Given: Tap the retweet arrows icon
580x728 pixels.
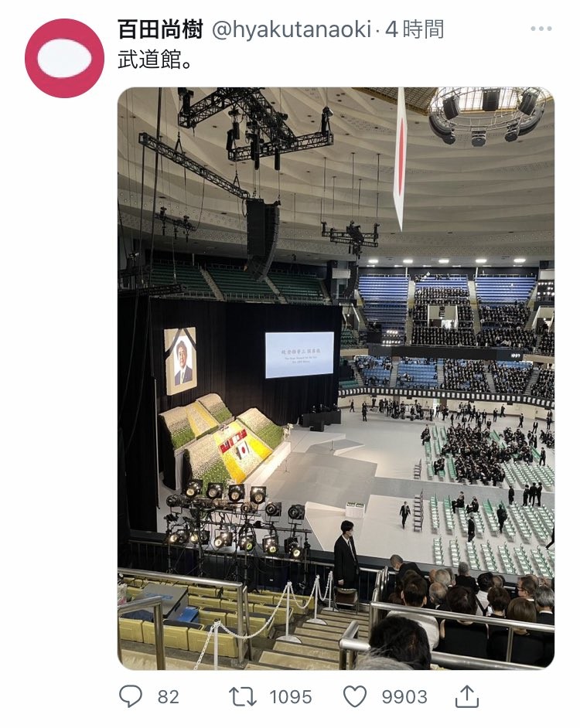Looking at the screenshot, I should [x=243, y=696].
